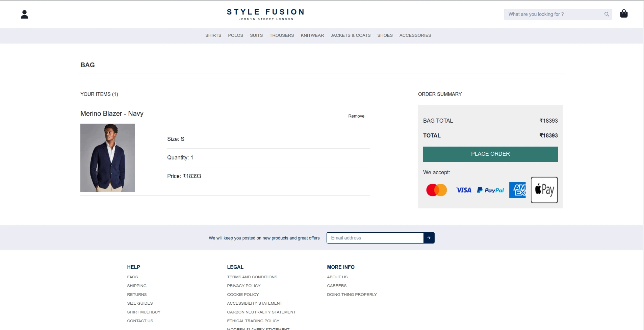644x330 pixels.
Task: Open the Shoes category
Action: [385, 35]
